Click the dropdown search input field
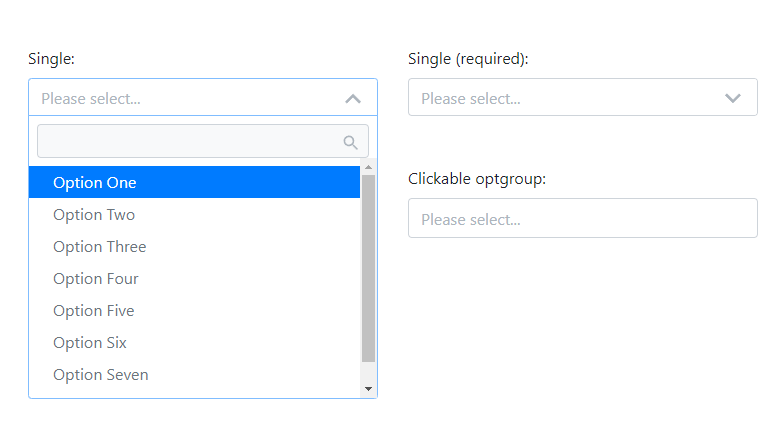 [203, 141]
